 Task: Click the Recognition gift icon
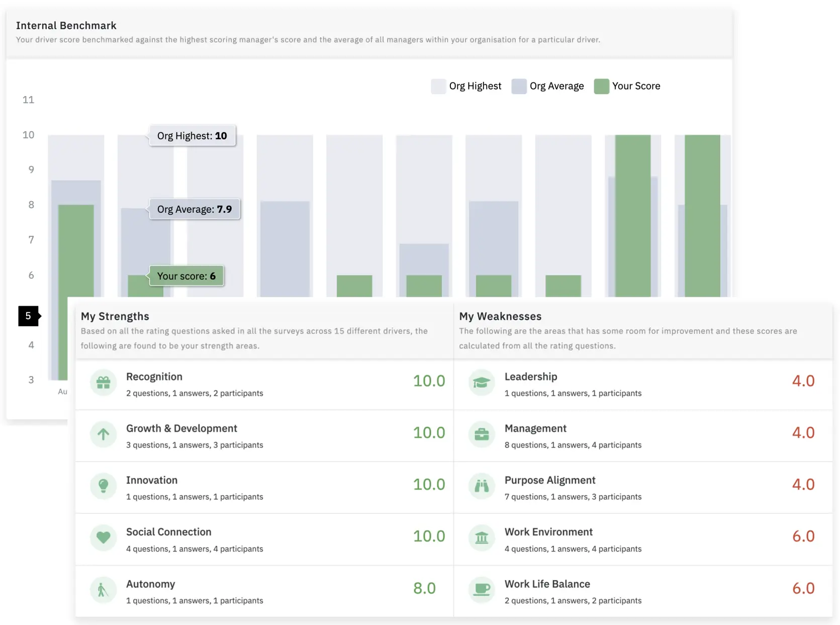point(104,383)
